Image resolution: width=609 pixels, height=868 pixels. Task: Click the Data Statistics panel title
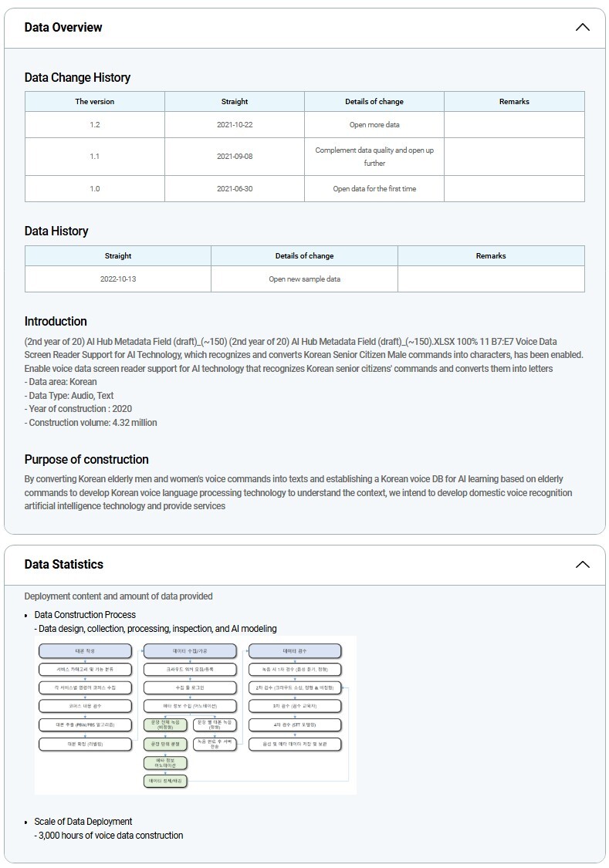63,565
